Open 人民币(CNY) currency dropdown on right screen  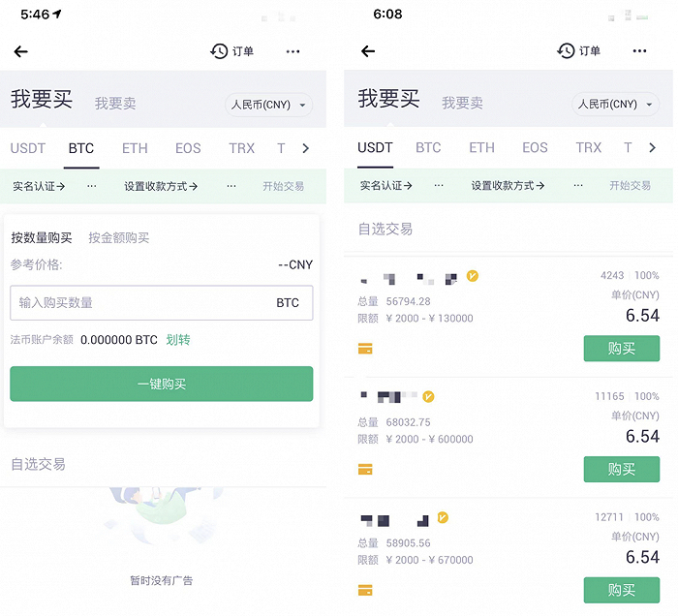615,105
